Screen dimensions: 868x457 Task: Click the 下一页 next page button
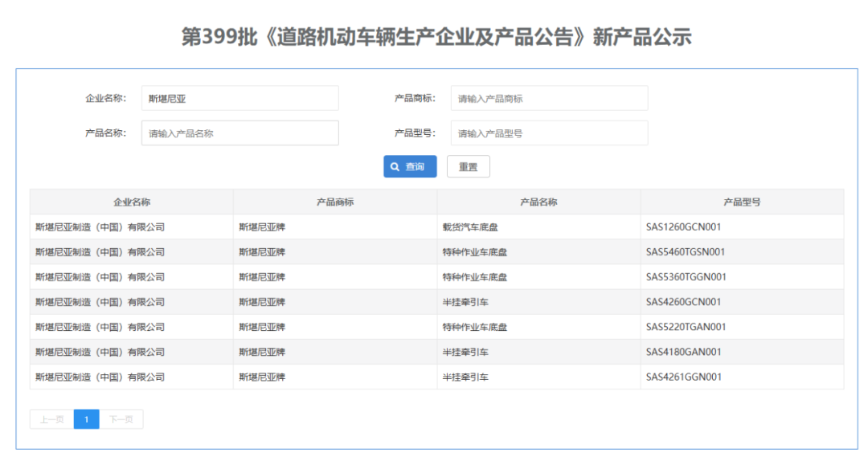[x=121, y=419]
